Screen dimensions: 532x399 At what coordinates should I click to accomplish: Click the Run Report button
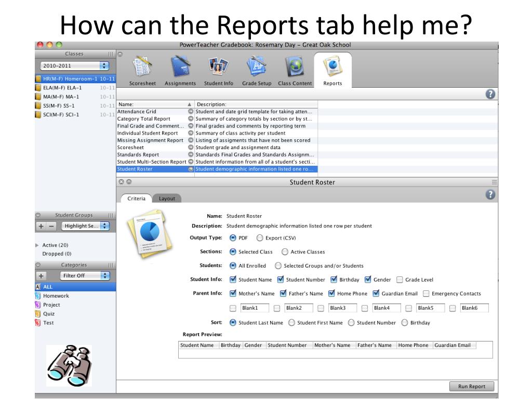click(472, 386)
